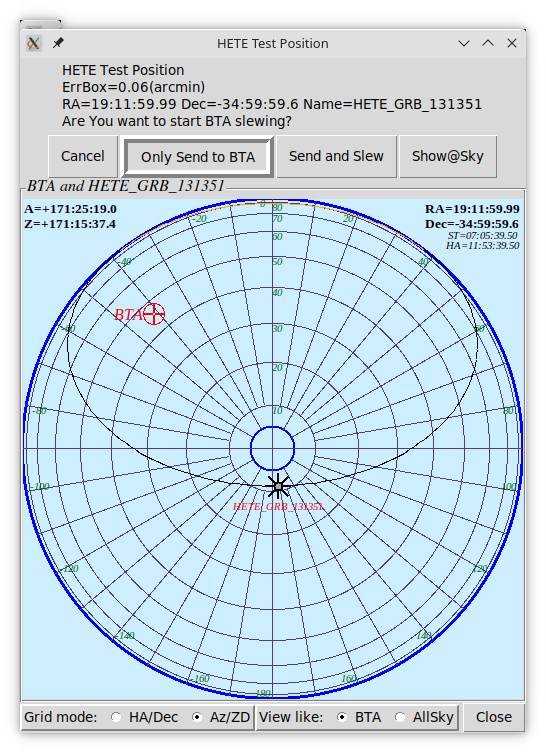Choose the BTA view option
Screen dimensions: 546x753
pos(341,717)
